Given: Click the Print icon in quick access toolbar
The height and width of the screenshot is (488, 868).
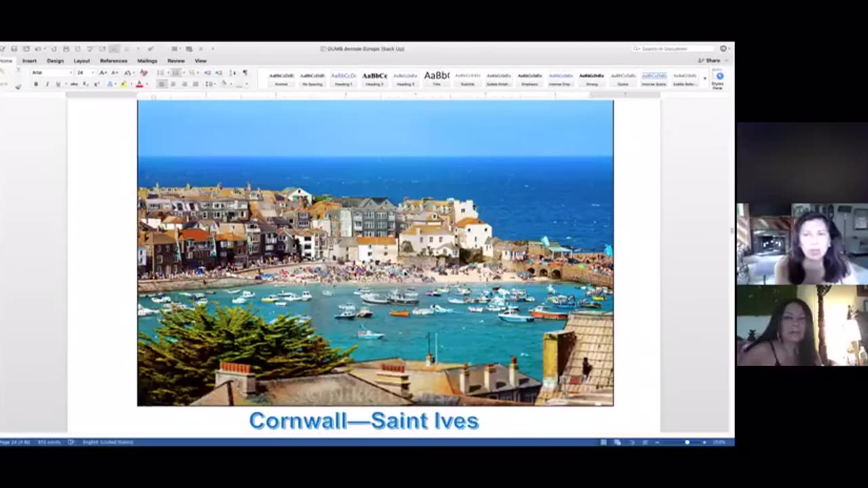Looking at the screenshot, I should tap(66, 49).
